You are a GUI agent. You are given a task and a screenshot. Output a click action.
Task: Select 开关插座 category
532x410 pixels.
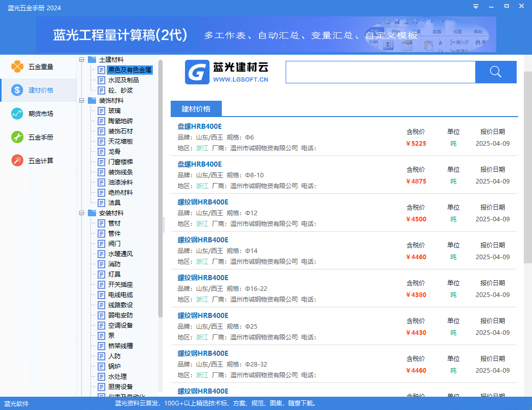click(121, 284)
